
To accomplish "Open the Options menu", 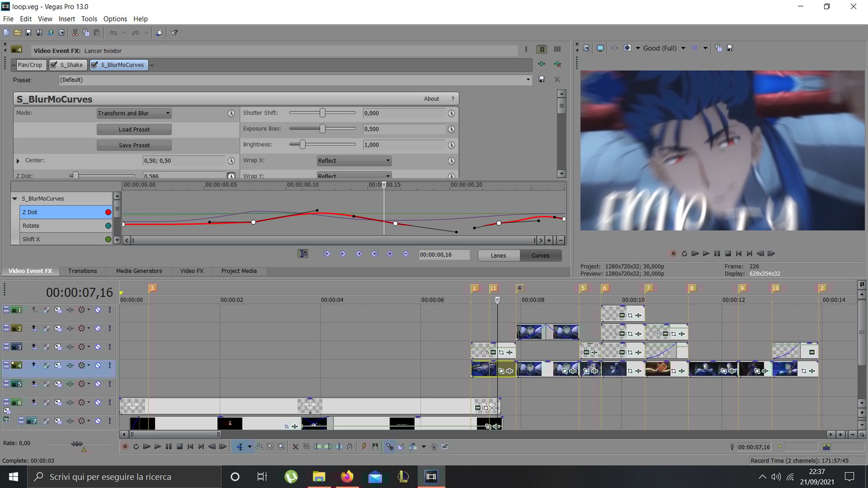I will 115,19.
